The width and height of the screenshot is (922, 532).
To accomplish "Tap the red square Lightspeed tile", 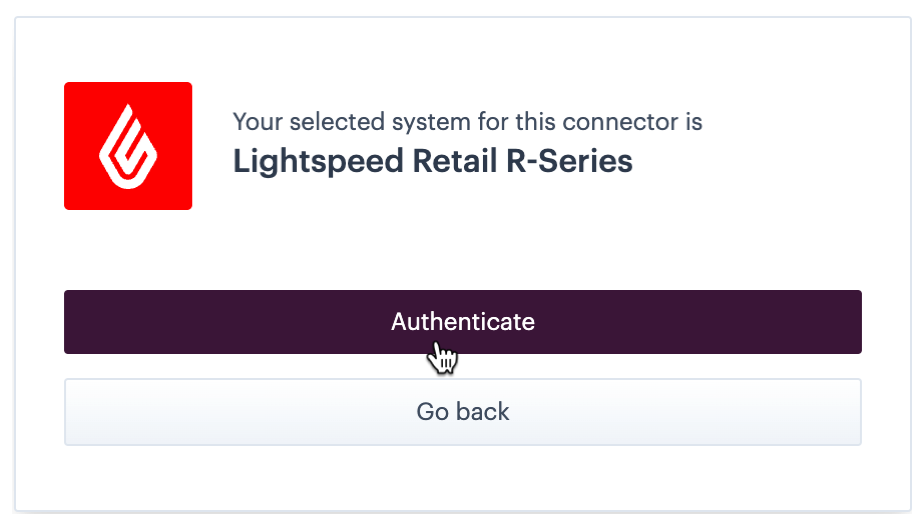I will [128, 146].
